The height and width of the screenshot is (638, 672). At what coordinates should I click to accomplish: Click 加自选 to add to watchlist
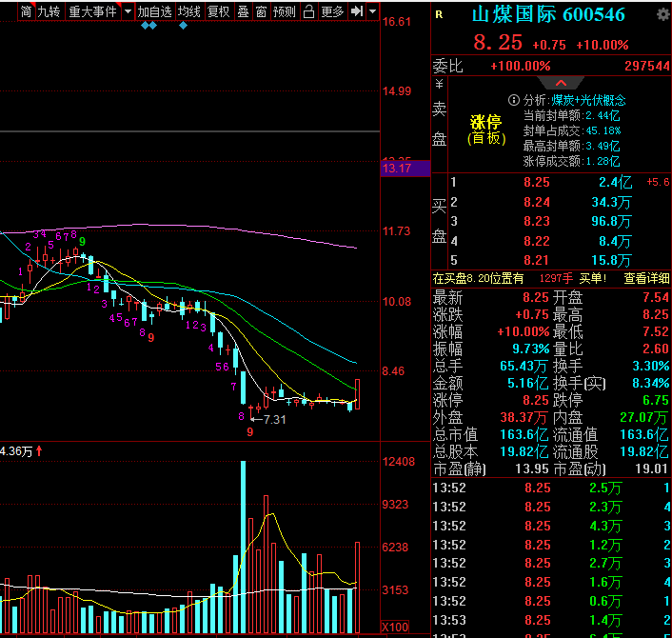coord(154,12)
